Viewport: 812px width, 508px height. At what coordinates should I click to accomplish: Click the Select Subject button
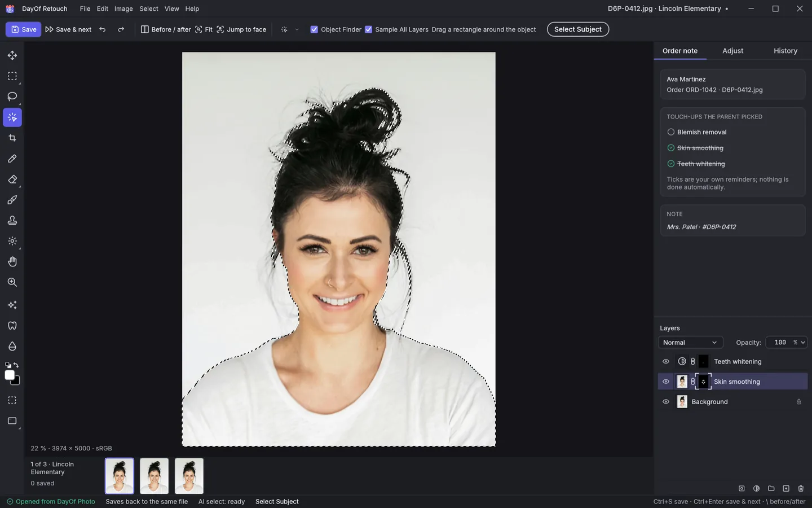click(578, 29)
